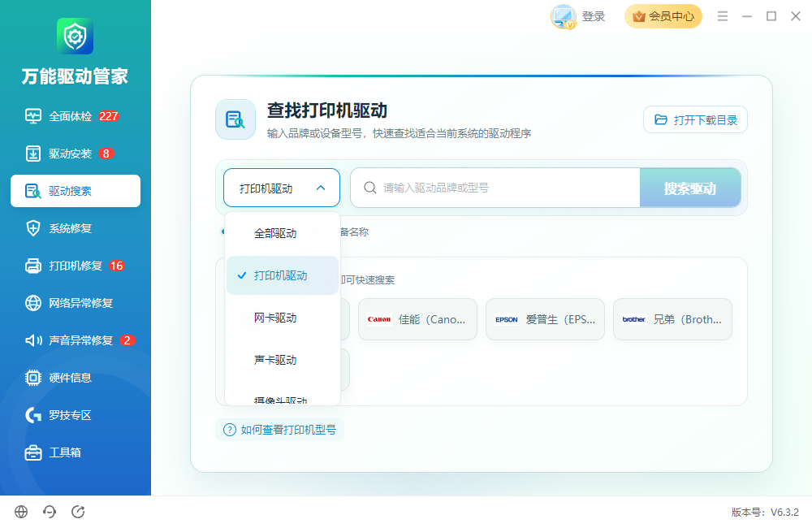
Task: Select 驱动搜索 sidebar item
Action: [76, 191]
